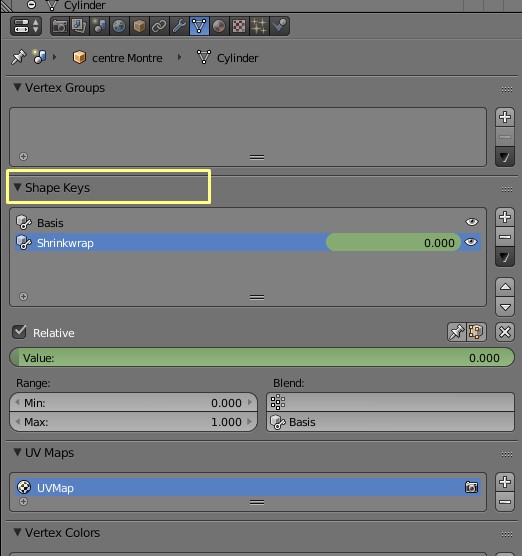Image resolution: width=522 pixels, height=556 pixels.
Task: Move shape key up in list
Action: (505, 287)
